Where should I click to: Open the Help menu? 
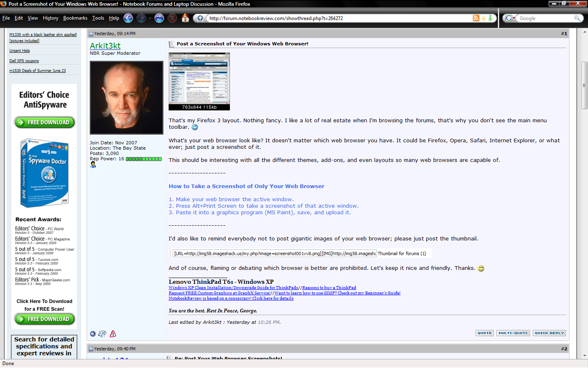click(x=114, y=18)
